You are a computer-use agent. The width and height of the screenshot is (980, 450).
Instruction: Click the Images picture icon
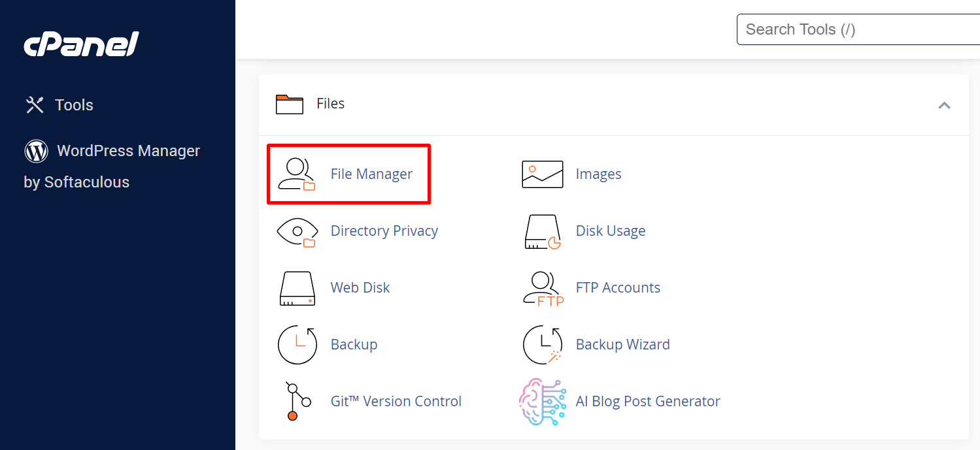click(x=543, y=174)
